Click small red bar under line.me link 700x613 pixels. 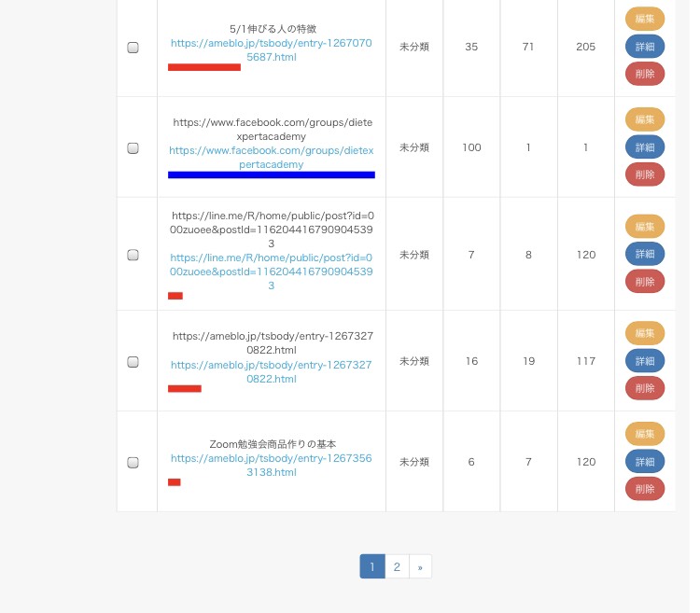(175, 296)
